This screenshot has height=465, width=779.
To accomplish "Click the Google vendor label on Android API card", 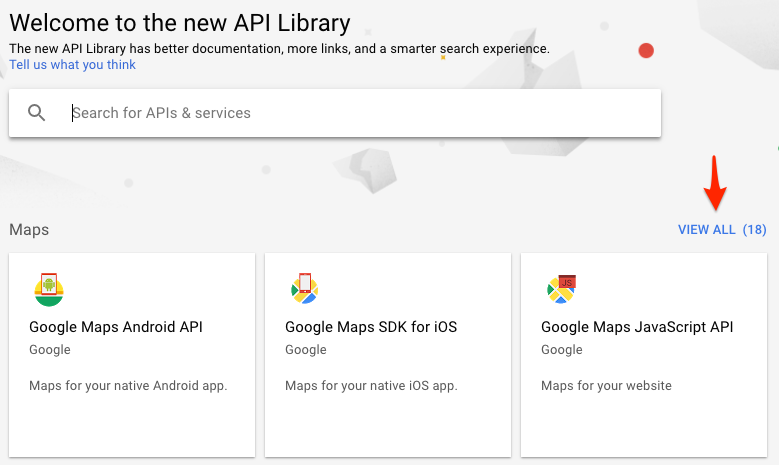I will pyautogui.click(x=50, y=350).
